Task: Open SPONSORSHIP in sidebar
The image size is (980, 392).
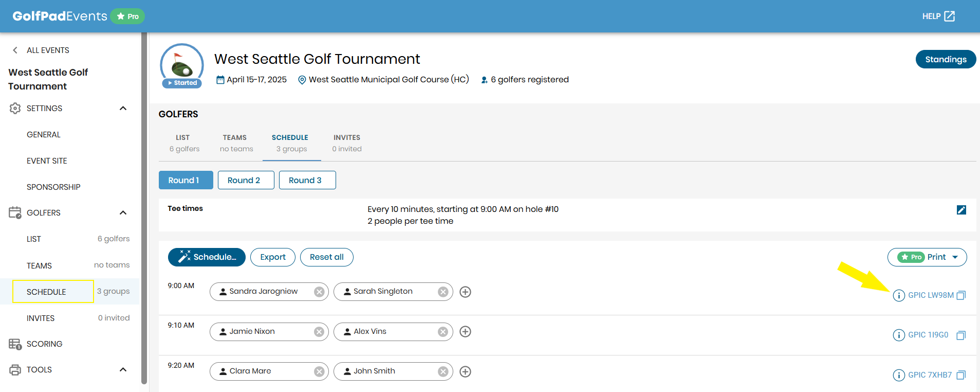Action: pos(53,187)
